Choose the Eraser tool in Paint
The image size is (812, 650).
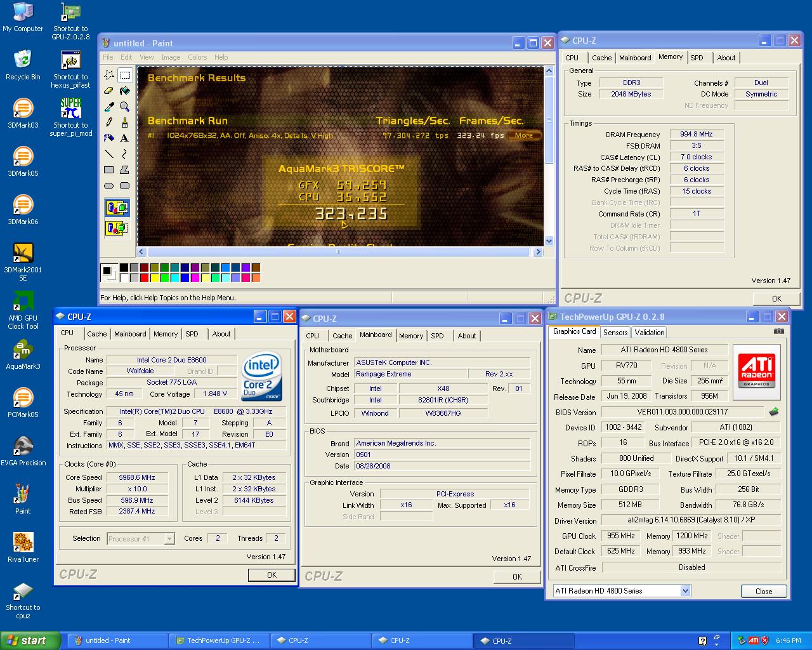[x=109, y=91]
